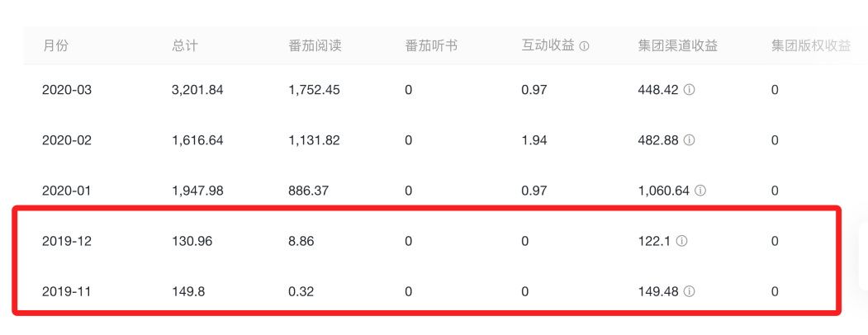Click 番茄阅读 value 1,131.82
868x335 pixels.
pyautogui.click(x=314, y=140)
